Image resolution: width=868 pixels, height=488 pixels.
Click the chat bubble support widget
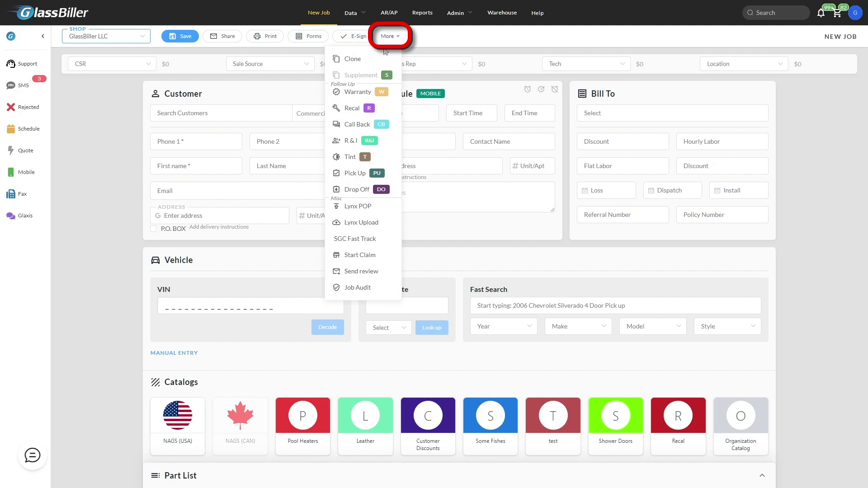click(32, 455)
